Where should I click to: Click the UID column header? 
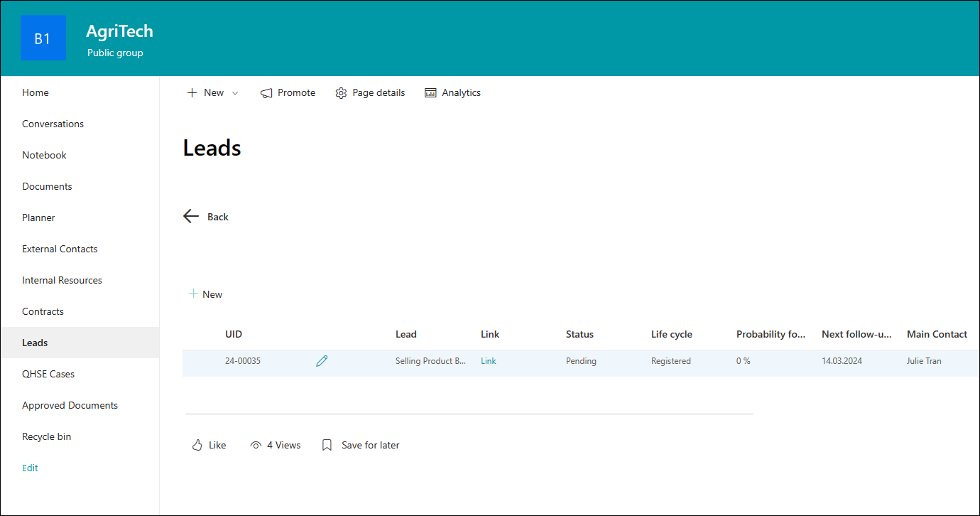(234, 334)
